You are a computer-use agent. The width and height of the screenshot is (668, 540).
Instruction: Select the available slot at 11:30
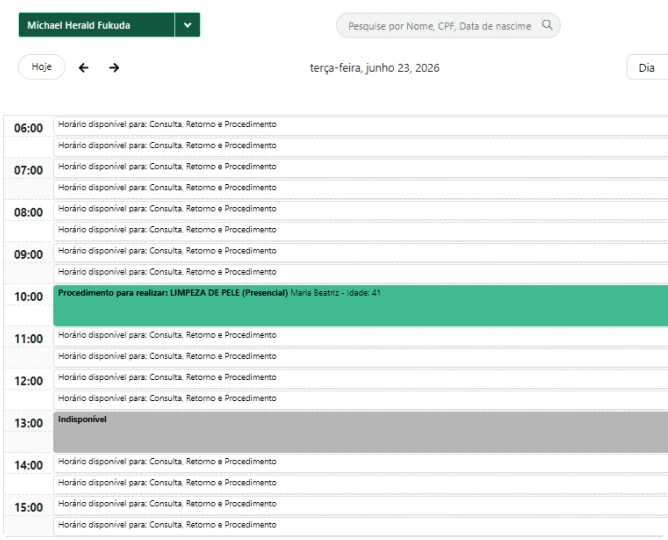pos(360,358)
